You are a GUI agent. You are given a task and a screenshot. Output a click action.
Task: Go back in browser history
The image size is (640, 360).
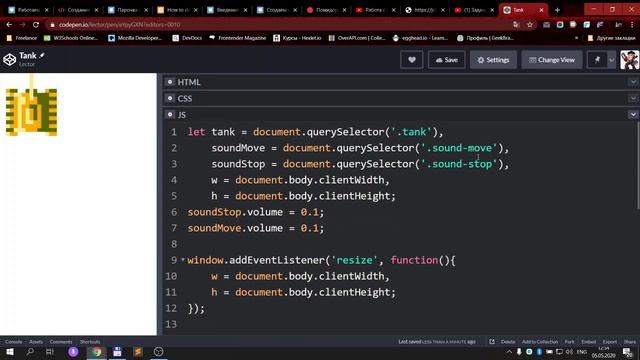(9, 25)
